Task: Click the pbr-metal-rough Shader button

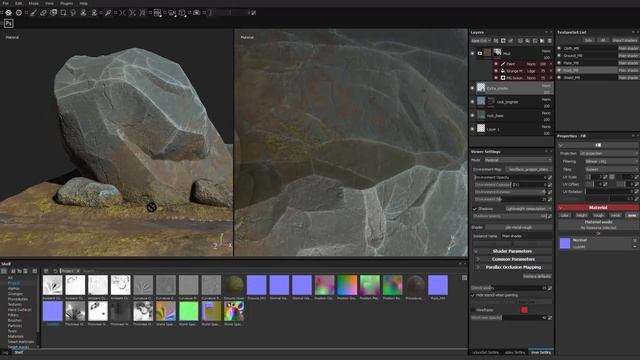Action: (518, 227)
